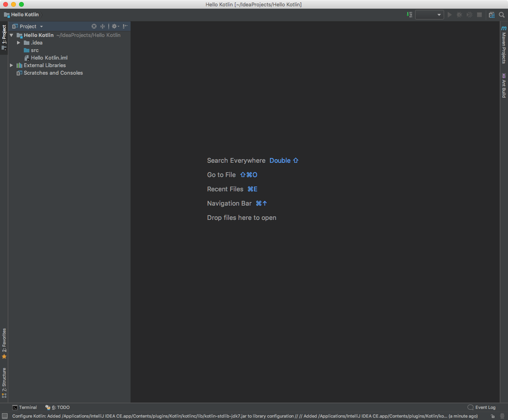The height and width of the screenshot is (420, 508).
Task: Click the Terminal icon in bottom bar
Action: 15,408
